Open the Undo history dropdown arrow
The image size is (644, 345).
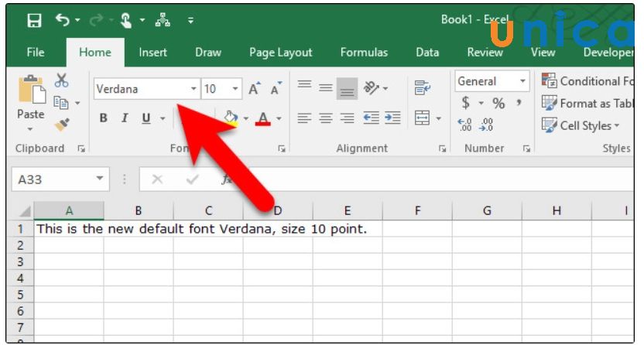(77, 19)
